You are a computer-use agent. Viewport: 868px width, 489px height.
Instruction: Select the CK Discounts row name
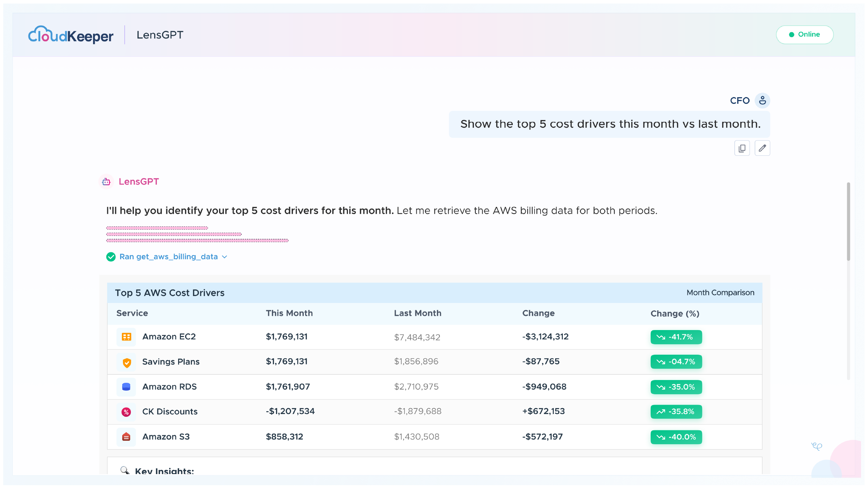pos(170,412)
